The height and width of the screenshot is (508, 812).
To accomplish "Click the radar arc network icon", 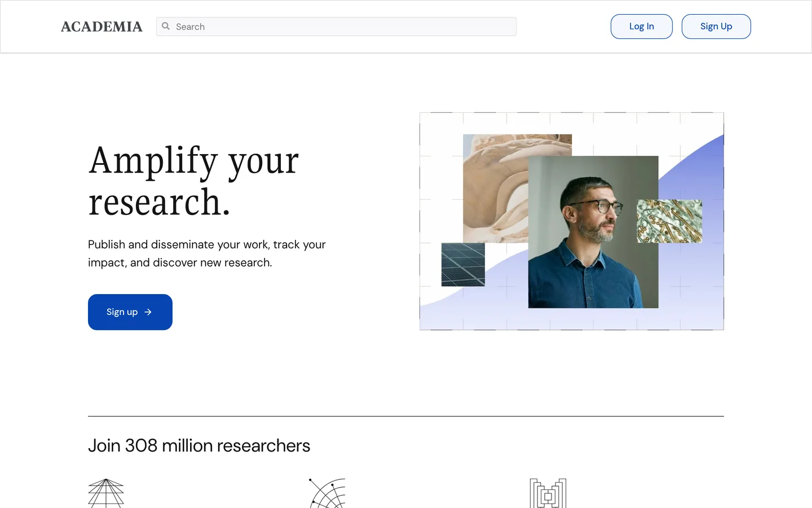I will [x=327, y=493].
